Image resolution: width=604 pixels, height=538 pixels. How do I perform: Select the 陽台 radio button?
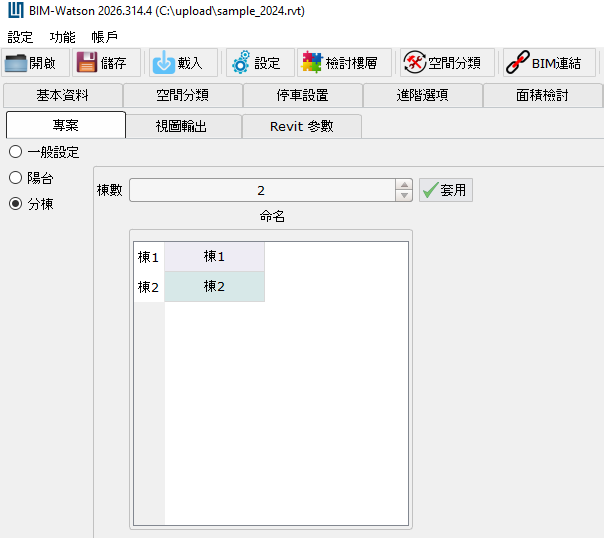(15, 178)
